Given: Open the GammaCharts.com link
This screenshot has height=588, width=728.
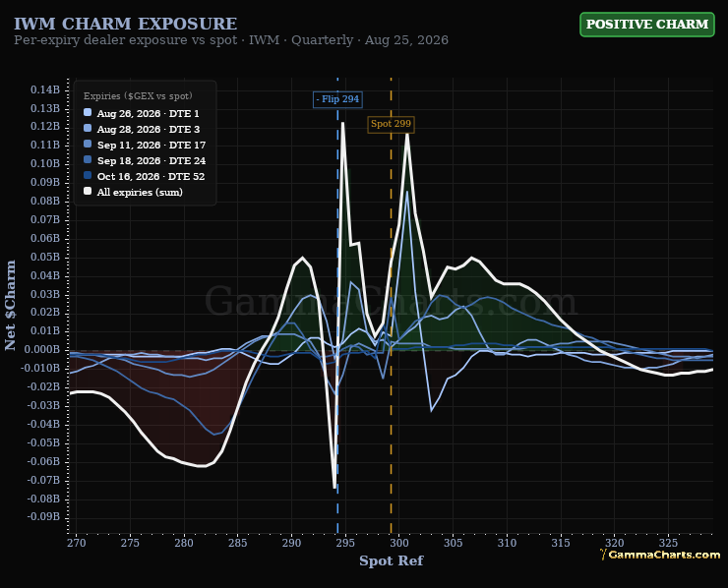Looking at the screenshot, I should coord(660,555).
